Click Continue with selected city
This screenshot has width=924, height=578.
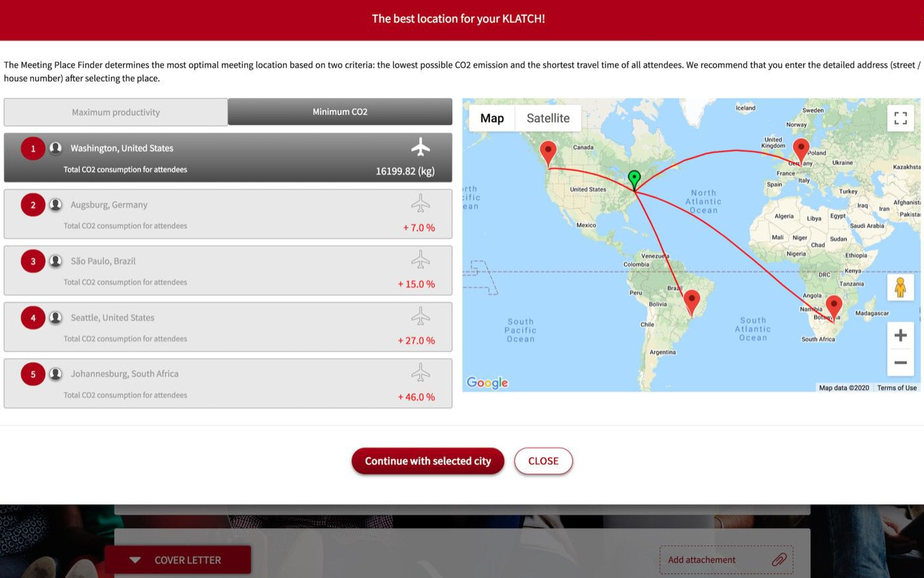427,461
